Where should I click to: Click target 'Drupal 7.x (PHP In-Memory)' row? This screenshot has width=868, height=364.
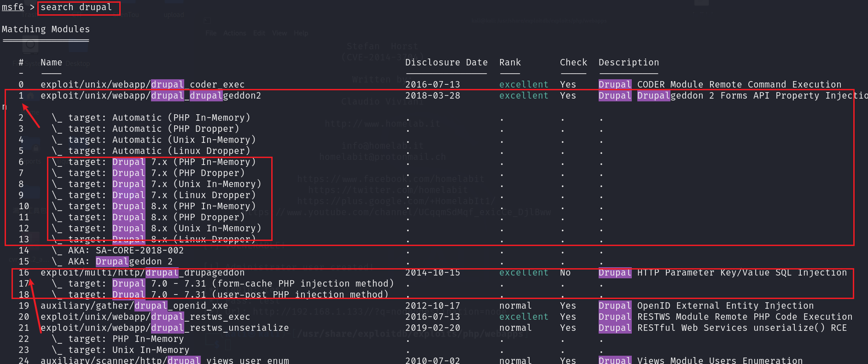(x=154, y=162)
